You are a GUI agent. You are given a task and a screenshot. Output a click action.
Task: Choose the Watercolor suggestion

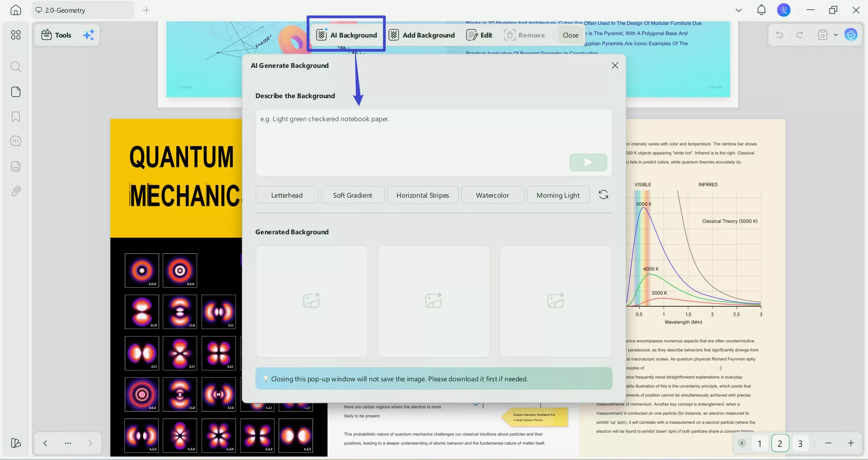(x=492, y=195)
